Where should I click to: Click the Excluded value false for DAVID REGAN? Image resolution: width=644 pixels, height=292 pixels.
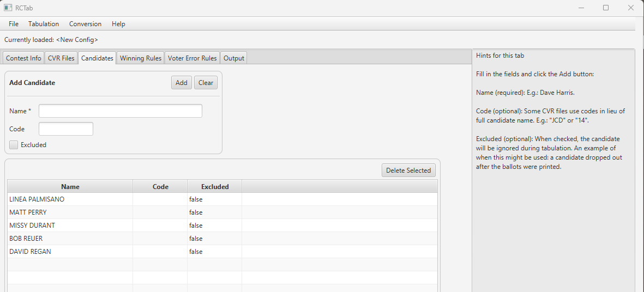[196, 252]
